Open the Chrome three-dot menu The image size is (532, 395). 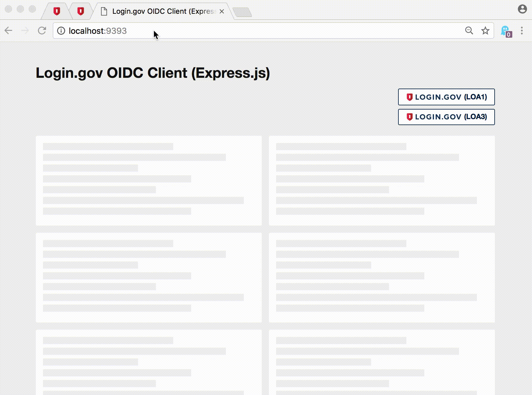tap(522, 31)
